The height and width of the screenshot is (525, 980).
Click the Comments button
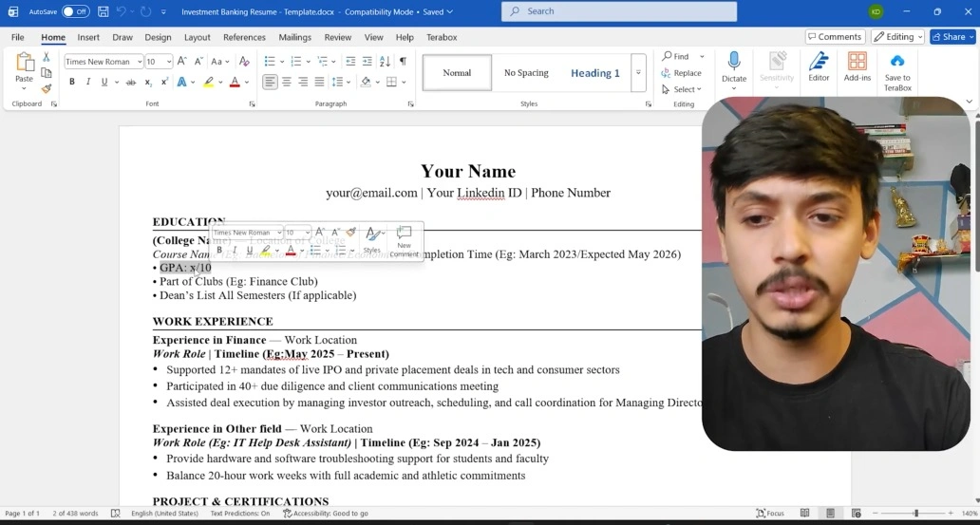point(835,37)
